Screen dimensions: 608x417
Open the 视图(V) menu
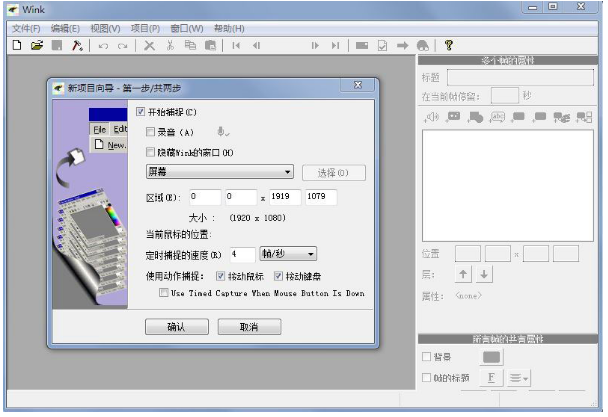click(x=105, y=28)
